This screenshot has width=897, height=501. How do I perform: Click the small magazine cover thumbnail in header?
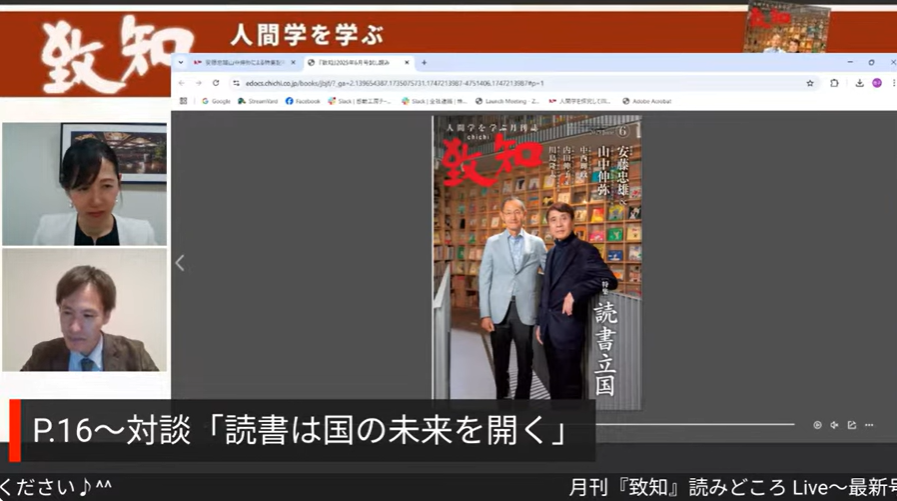pos(787,27)
